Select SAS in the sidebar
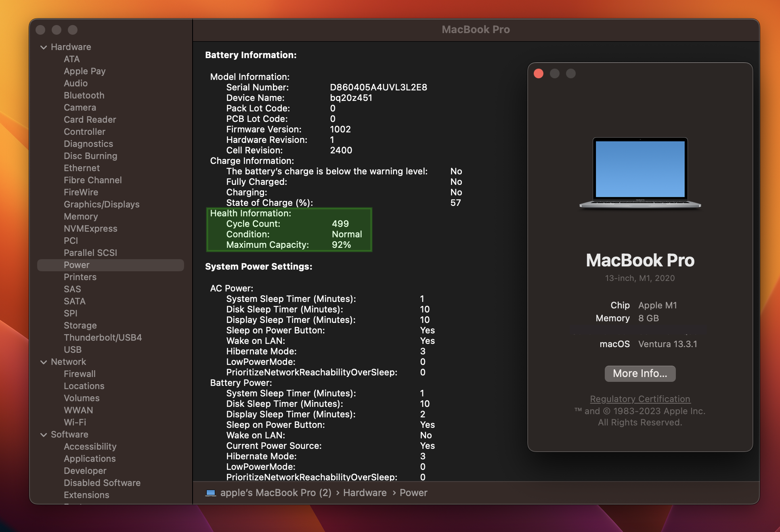Image resolution: width=780 pixels, height=532 pixels. pyautogui.click(x=72, y=289)
